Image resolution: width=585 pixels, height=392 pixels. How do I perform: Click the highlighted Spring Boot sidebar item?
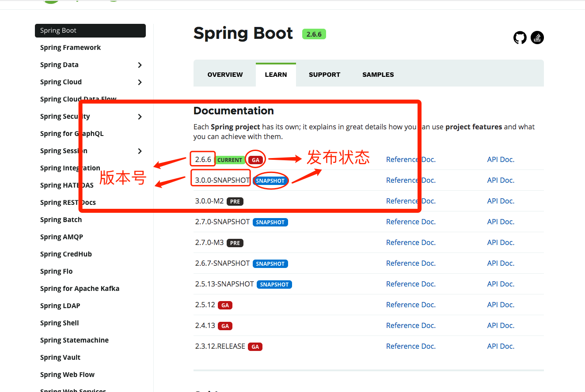(x=58, y=30)
